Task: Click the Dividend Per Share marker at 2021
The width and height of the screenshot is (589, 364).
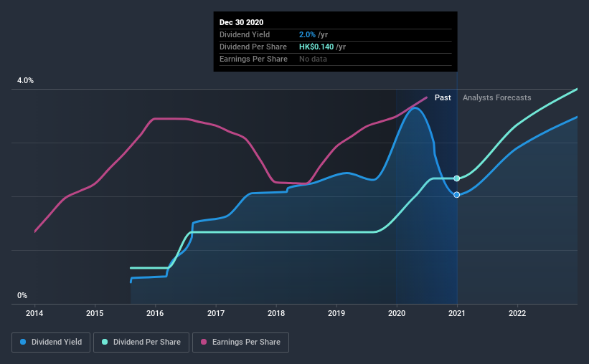Action: pyautogui.click(x=457, y=178)
